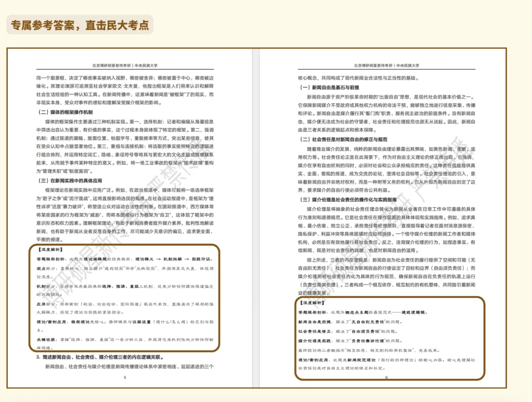Click heading '（一）新闻自由是基石与前提'

[329, 88]
